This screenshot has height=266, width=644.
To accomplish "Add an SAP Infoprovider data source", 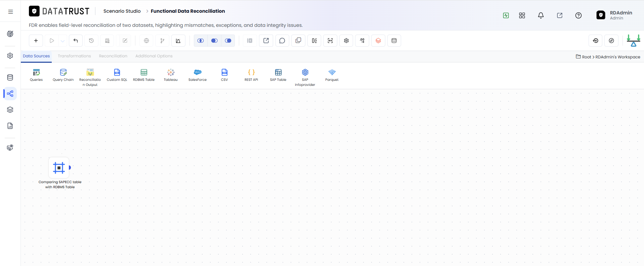I will click(305, 77).
